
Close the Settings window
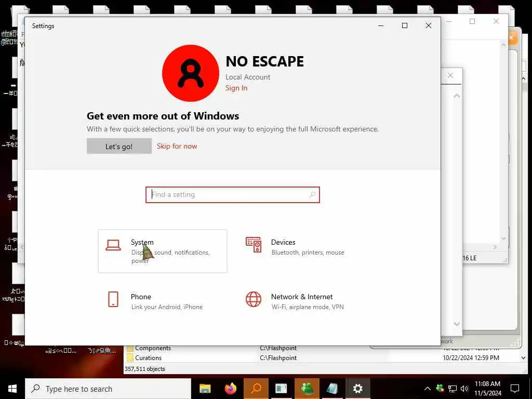pos(429,26)
